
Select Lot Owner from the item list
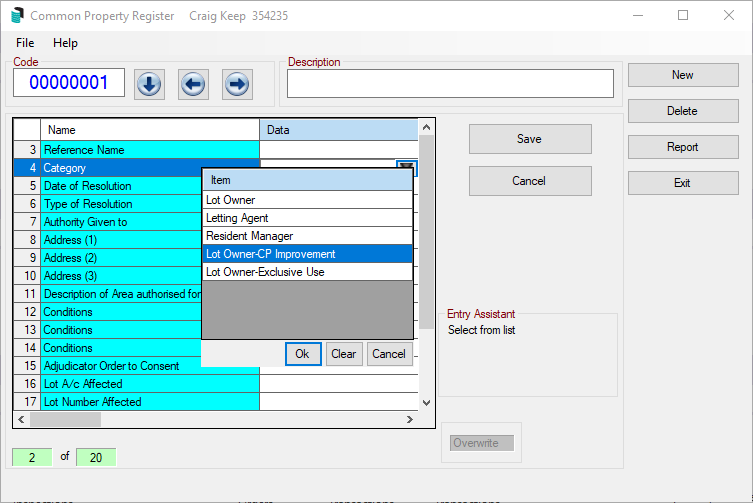pos(307,200)
